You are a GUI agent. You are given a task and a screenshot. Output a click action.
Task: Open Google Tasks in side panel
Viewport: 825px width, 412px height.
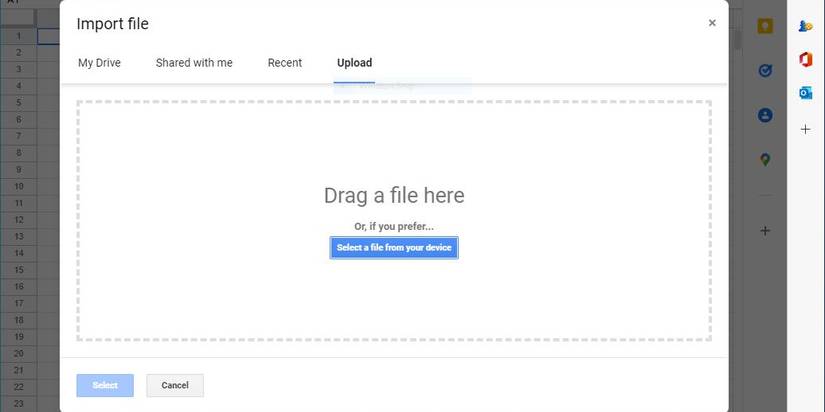point(765,71)
